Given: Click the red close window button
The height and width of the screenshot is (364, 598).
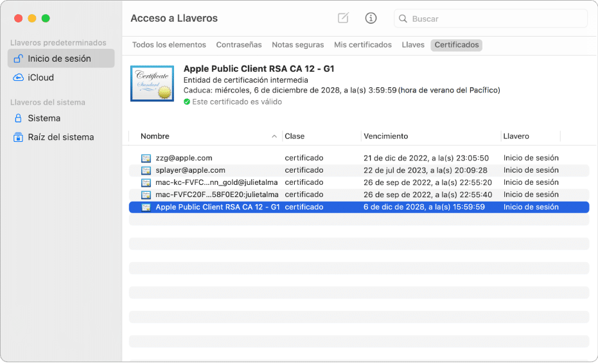Looking at the screenshot, I should click(18, 18).
